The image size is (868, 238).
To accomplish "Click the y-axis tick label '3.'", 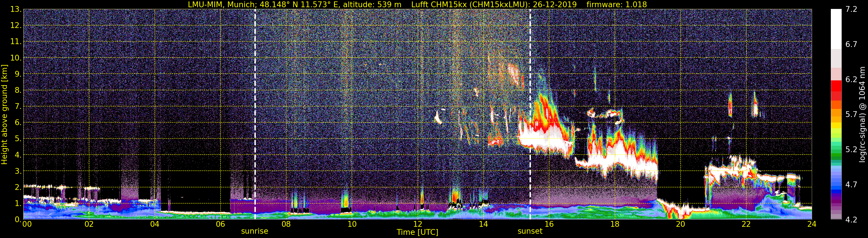I will point(18,171).
